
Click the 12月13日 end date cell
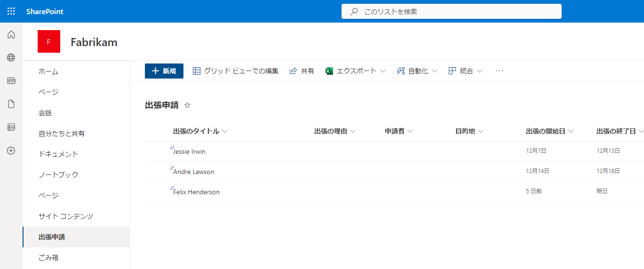pos(608,151)
